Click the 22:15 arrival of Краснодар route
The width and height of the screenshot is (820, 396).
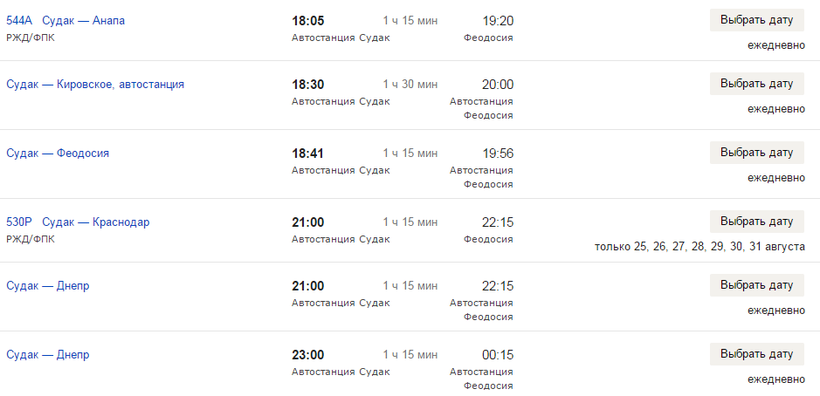(498, 222)
